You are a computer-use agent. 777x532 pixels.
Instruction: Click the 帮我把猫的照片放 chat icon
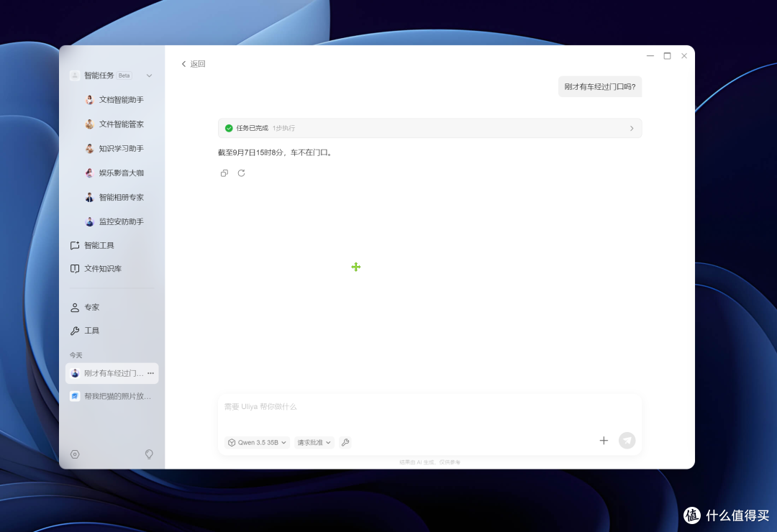[x=75, y=396]
